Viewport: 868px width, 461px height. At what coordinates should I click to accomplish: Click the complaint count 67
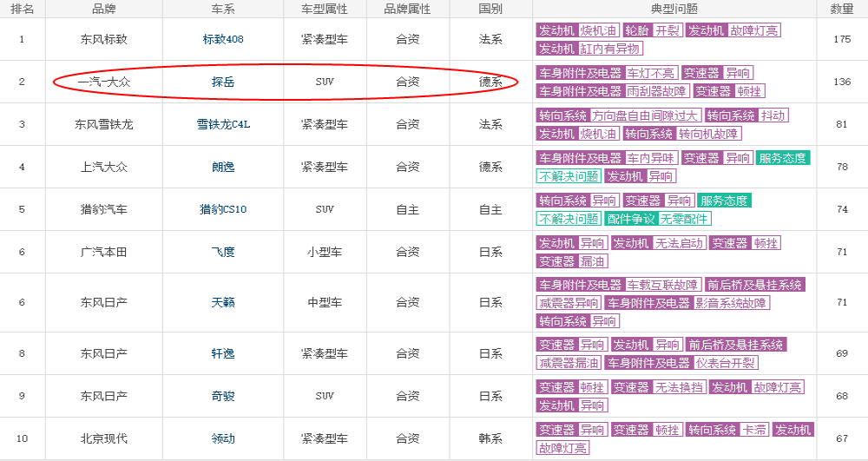[842, 439]
